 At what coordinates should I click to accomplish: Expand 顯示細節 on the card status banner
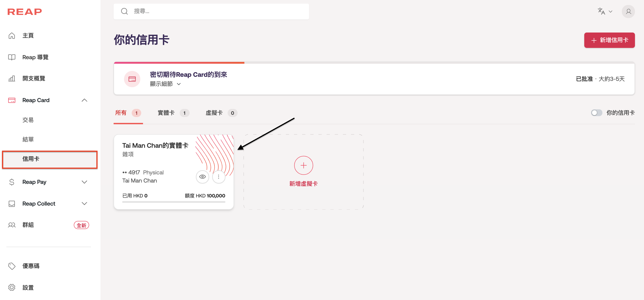pyautogui.click(x=165, y=84)
